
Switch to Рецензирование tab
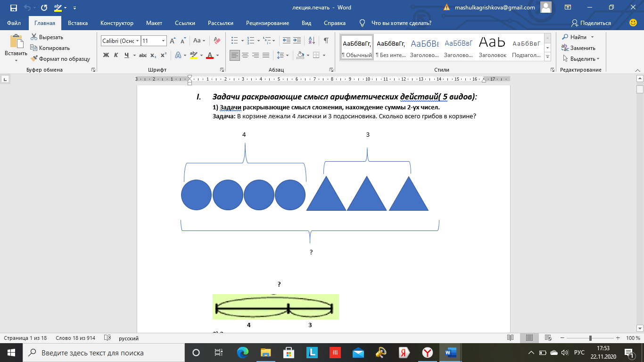click(267, 23)
